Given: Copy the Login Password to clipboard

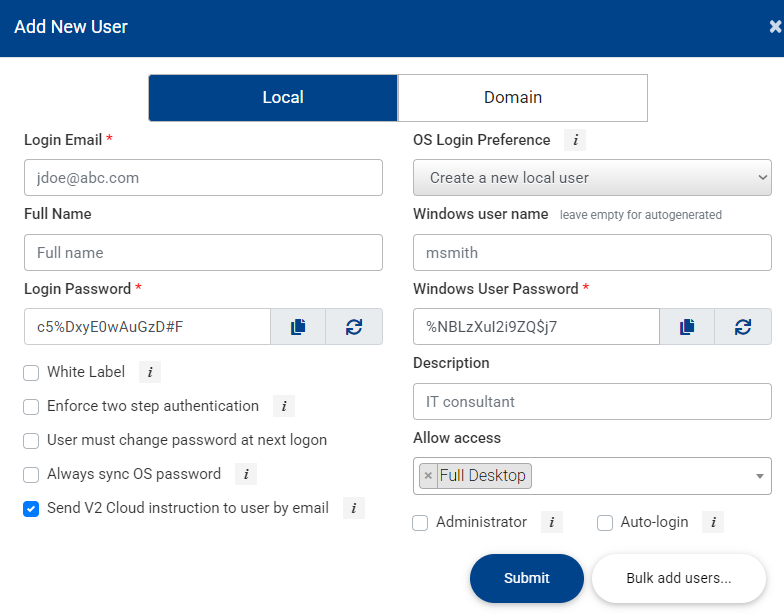Looking at the screenshot, I should [x=298, y=327].
